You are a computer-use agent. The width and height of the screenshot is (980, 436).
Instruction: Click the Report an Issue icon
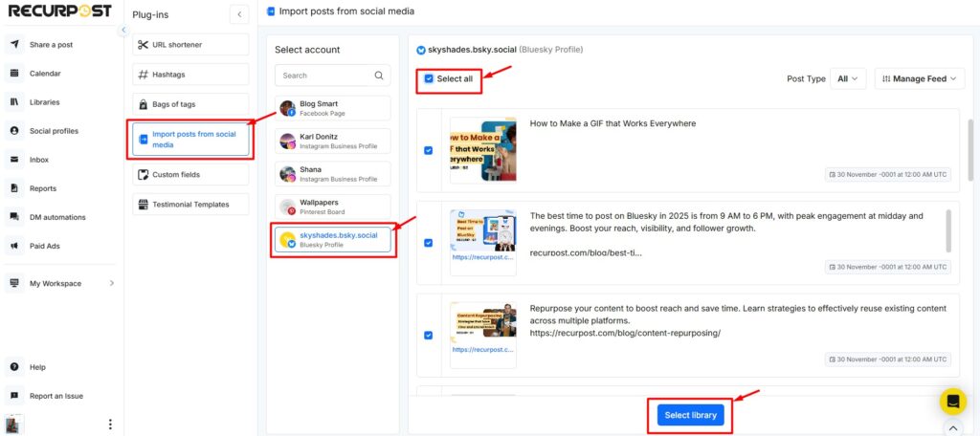(x=15, y=395)
